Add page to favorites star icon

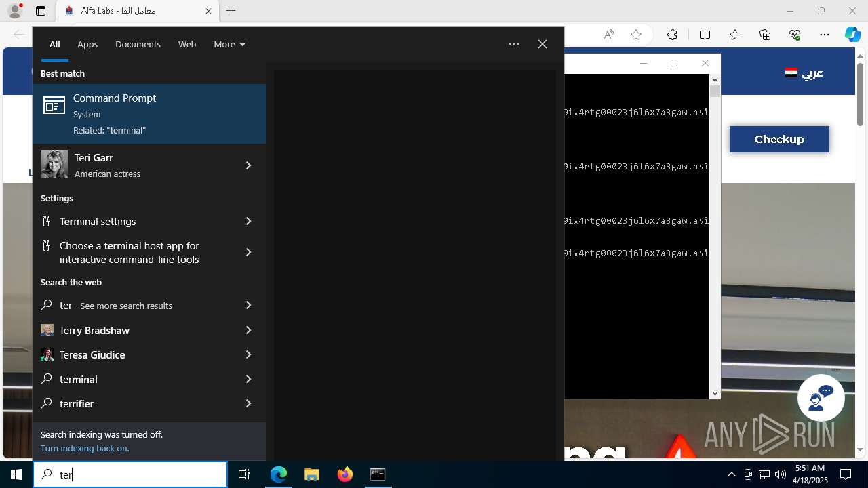[636, 35]
